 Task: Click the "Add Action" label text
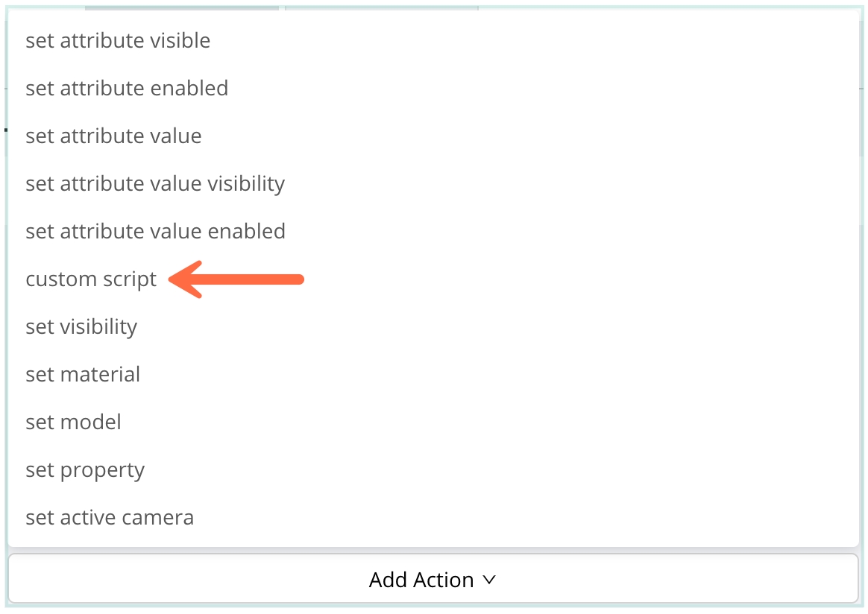tap(421, 580)
